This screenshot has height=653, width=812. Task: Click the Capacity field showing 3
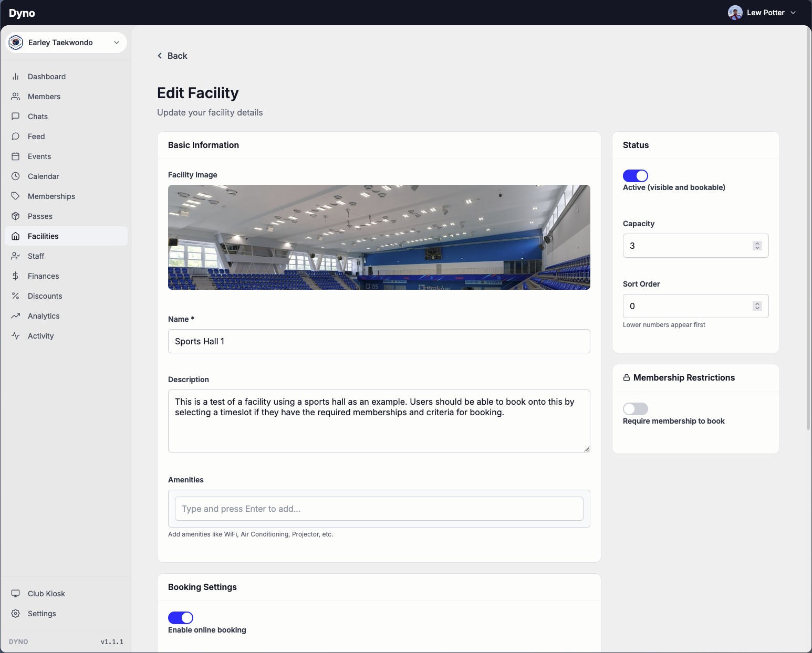[x=696, y=246]
